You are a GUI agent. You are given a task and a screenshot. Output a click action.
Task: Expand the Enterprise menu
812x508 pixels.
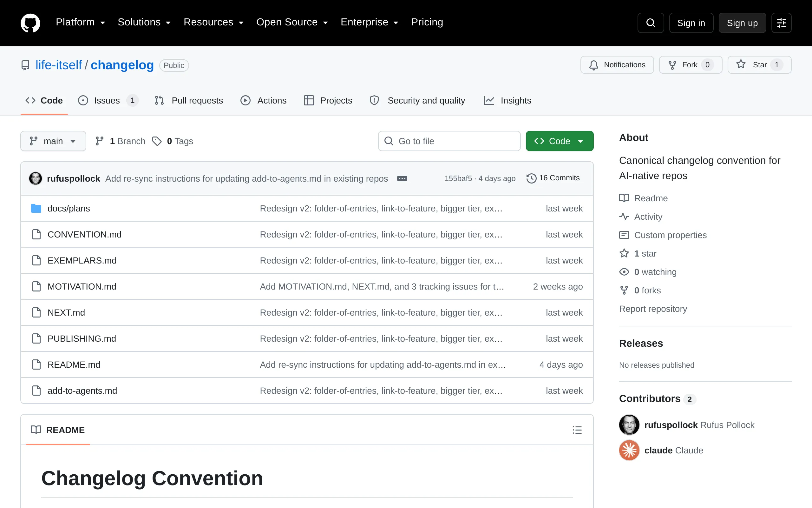tap(370, 22)
